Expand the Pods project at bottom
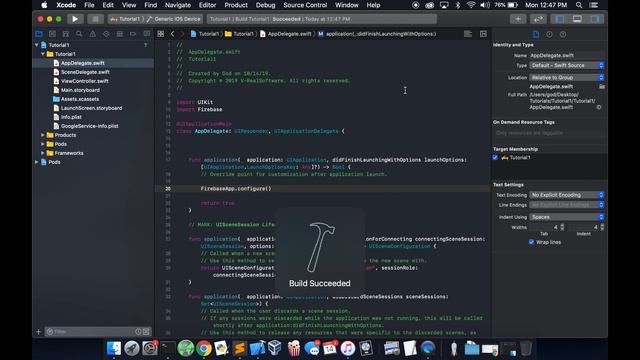The image size is (640, 360). click(37, 162)
